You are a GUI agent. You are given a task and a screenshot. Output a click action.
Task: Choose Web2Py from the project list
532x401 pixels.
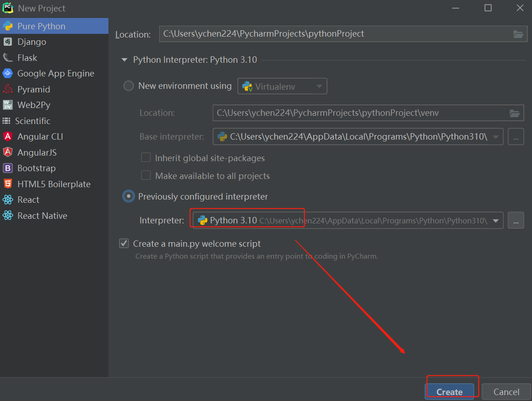(x=54, y=105)
